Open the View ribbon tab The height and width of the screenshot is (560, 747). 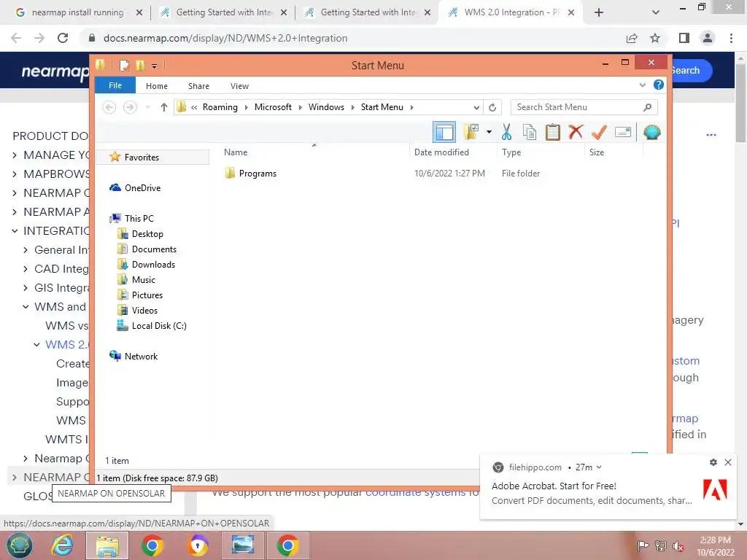coord(239,86)
